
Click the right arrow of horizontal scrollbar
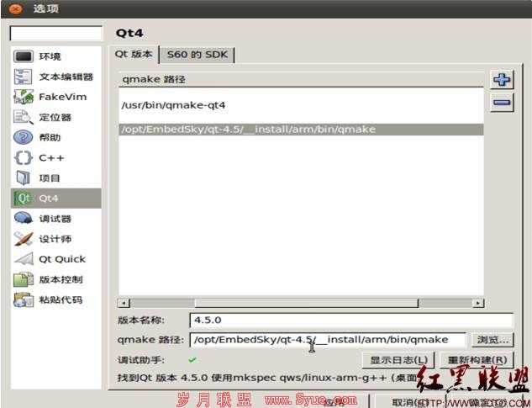pyautogui.click(x=478, y=303)
